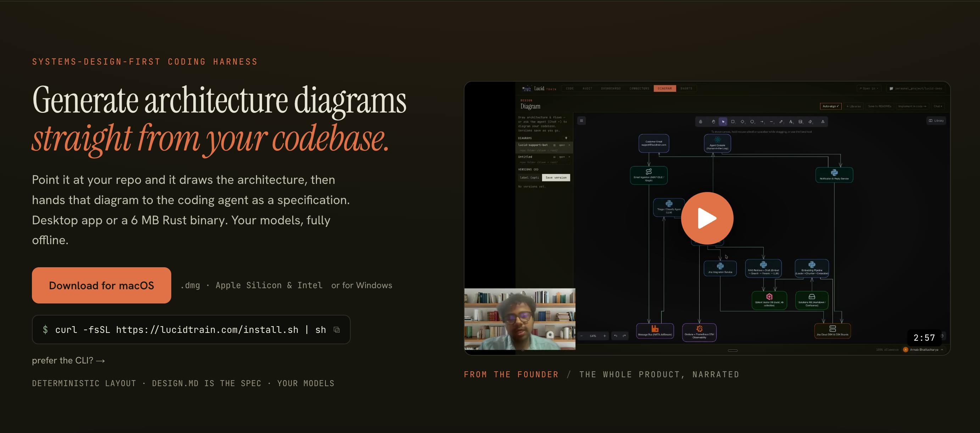The height and width of the screenshot is (433, 980).
Task: Select the Pencil draw tool
Action: pos(781,122)
